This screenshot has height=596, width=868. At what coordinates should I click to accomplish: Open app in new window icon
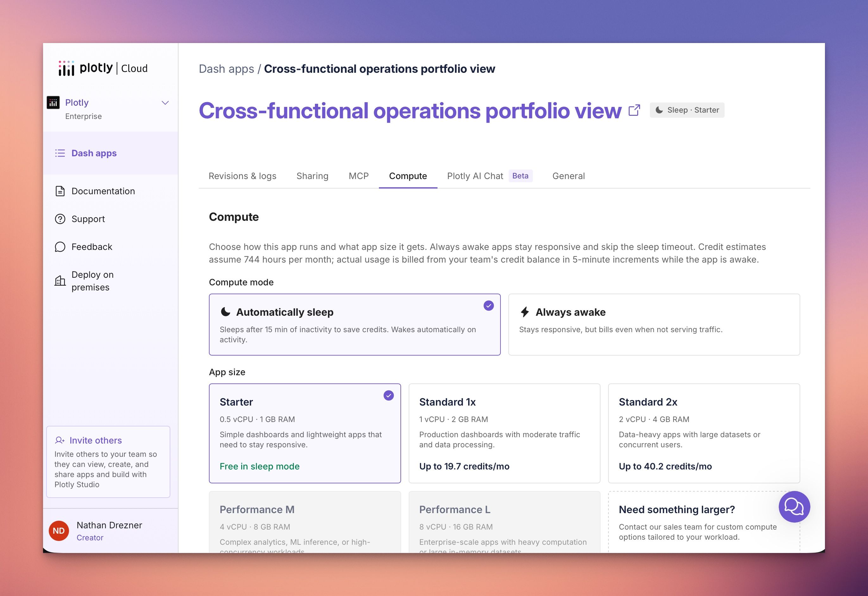pyautogui.click(x=634, y=110)
